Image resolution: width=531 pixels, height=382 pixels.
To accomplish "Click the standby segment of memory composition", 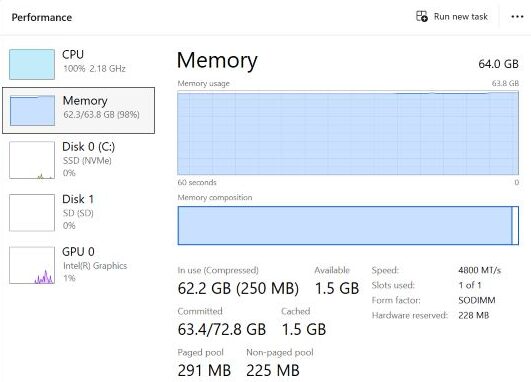I will [x=515, y=225].
